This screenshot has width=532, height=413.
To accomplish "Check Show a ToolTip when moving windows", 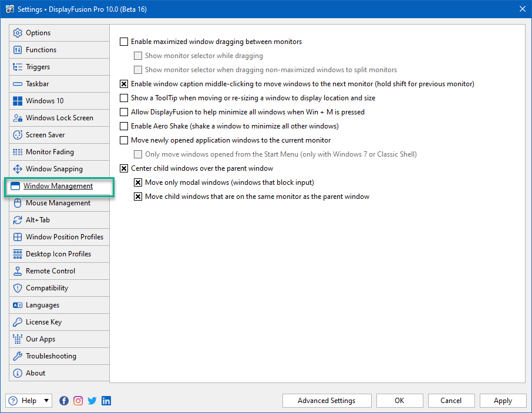I will pos(124,98).
